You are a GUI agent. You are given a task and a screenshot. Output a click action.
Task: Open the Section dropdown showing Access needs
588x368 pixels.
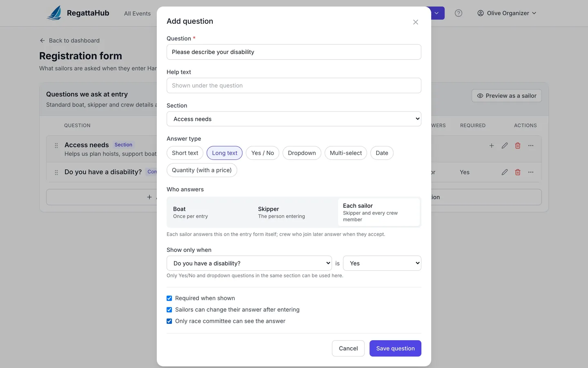tap(294, 119)
